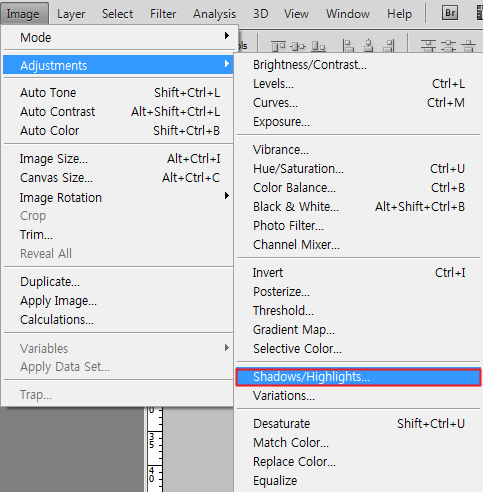Open Levels adjustment
Screen dimensions: 483x492
tap(358, 84)
